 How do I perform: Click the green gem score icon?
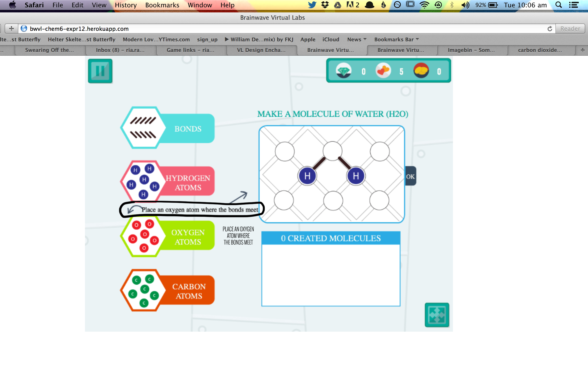point(343,71)
